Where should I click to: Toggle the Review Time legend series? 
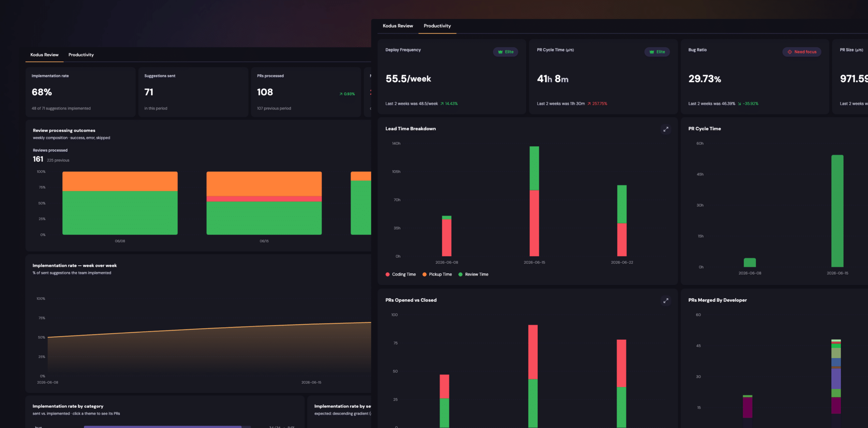tap(473, 274)
